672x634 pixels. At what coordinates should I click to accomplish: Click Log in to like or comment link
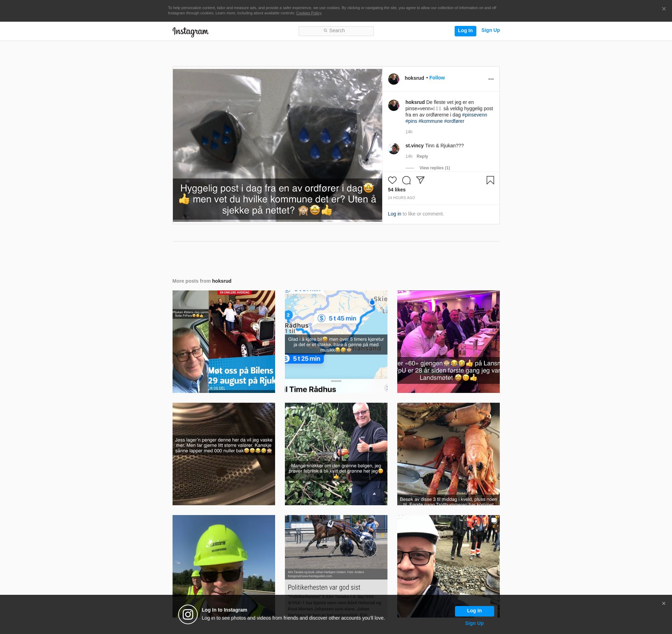coord(394,214)
